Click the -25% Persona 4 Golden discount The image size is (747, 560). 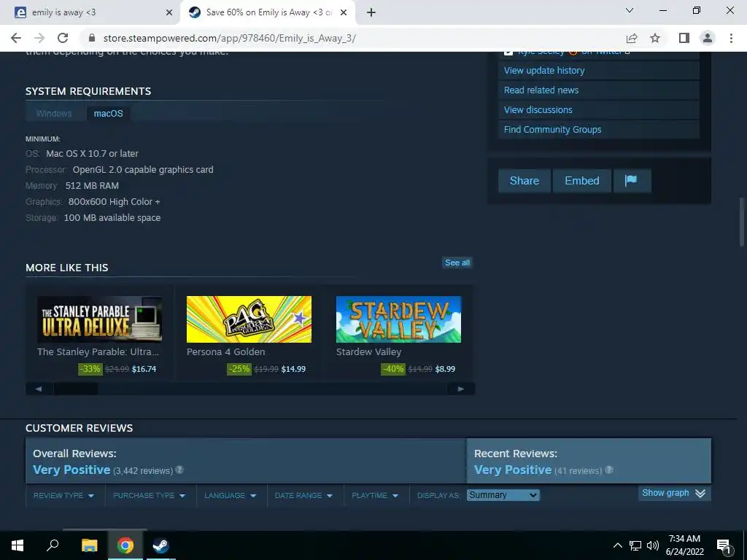(x=239, y=369)
